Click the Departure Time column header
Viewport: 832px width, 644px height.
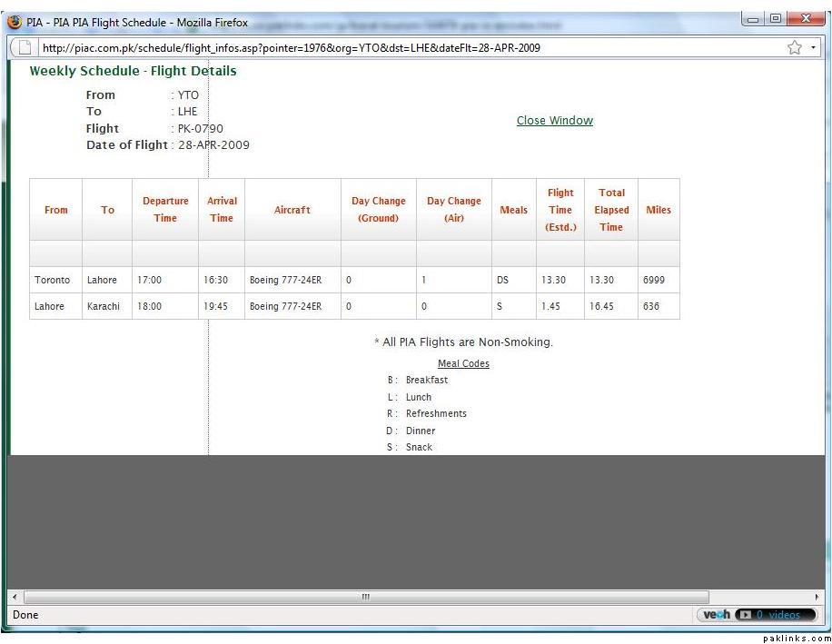point(165,210)
